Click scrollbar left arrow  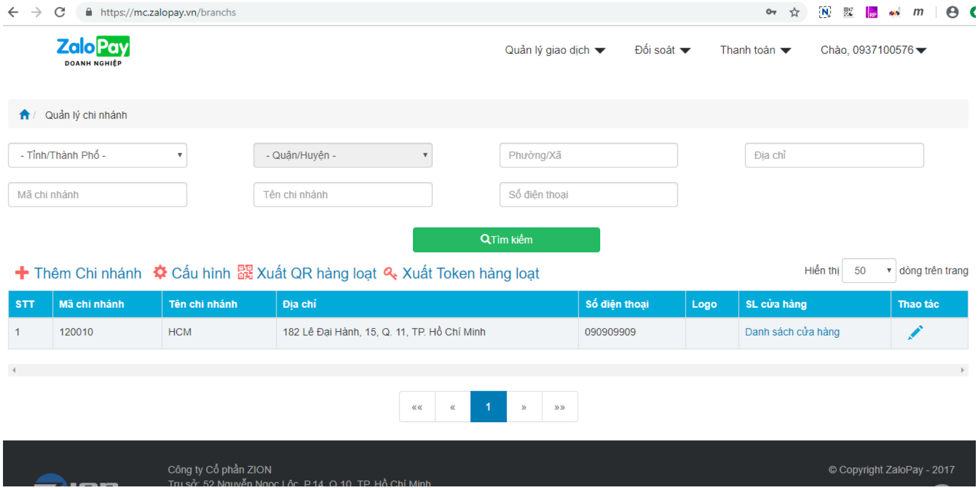14,370
